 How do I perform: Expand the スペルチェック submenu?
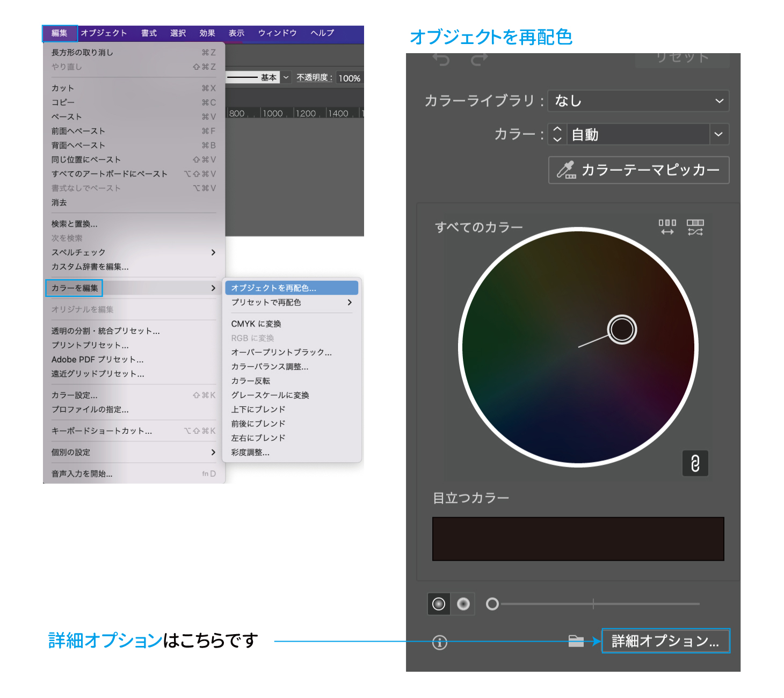134,252
